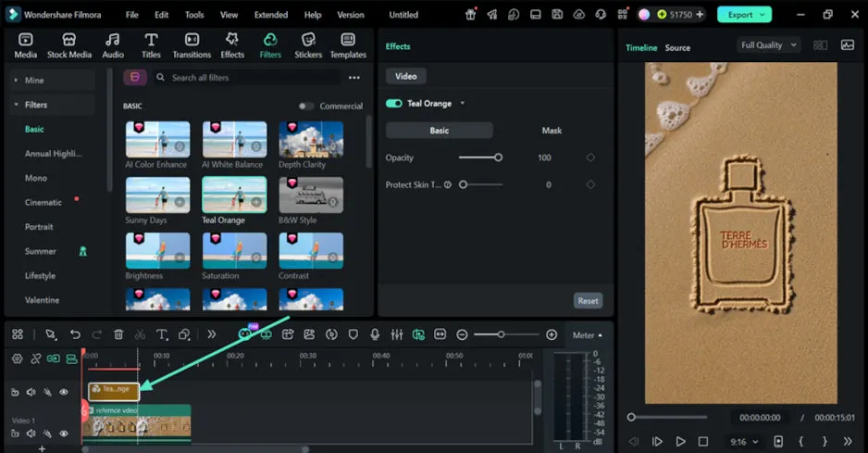Toggle the Commercial filter switch

coord(306,106)
